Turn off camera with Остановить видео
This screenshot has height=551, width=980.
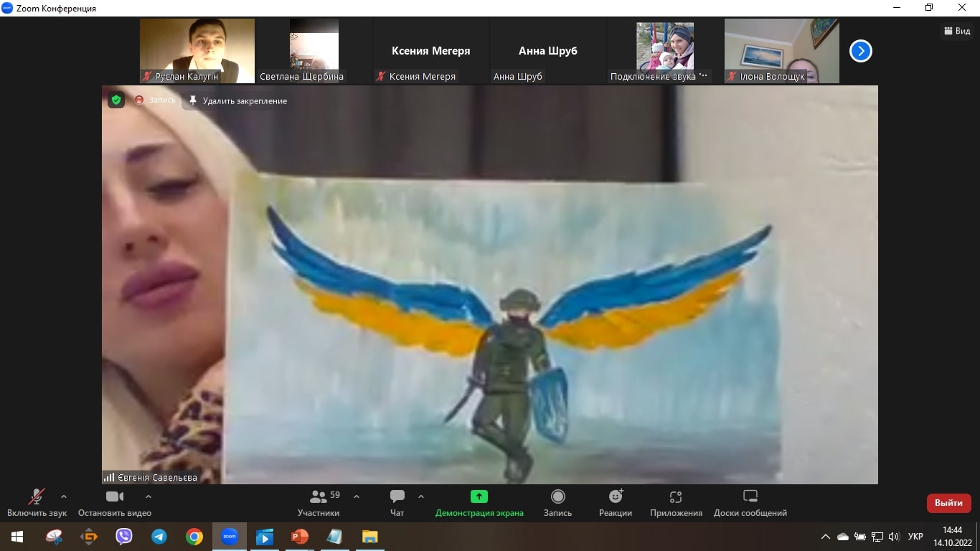pyautogui.click(x=115, y=503)
